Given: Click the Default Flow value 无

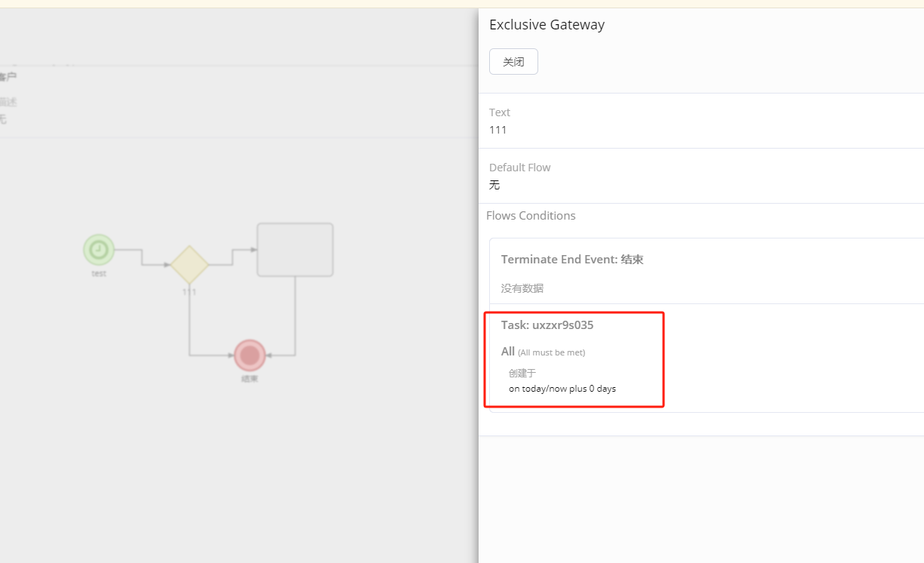Looking at the screenshot, I should pyautogui.click(x=494, y=185).
